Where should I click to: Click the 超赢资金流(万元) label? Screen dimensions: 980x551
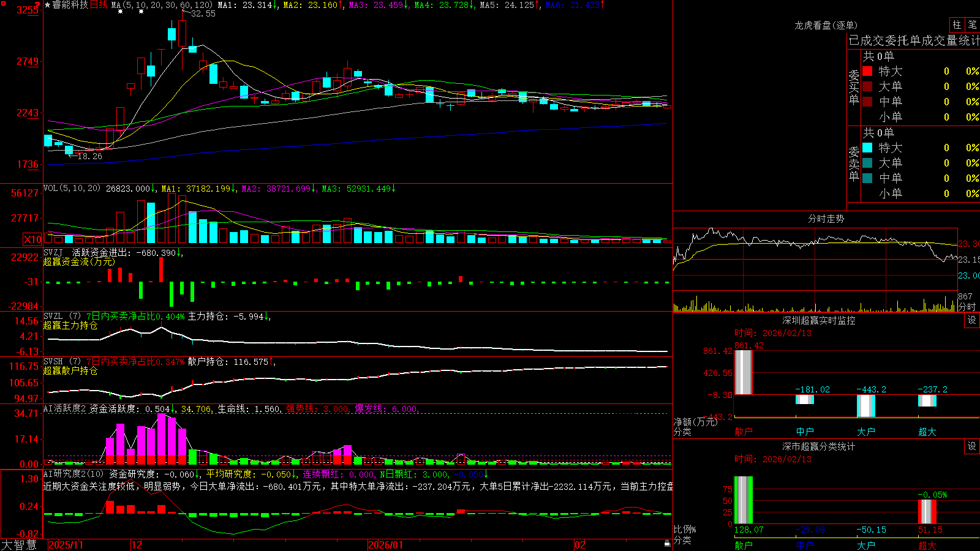click(79, 261)
